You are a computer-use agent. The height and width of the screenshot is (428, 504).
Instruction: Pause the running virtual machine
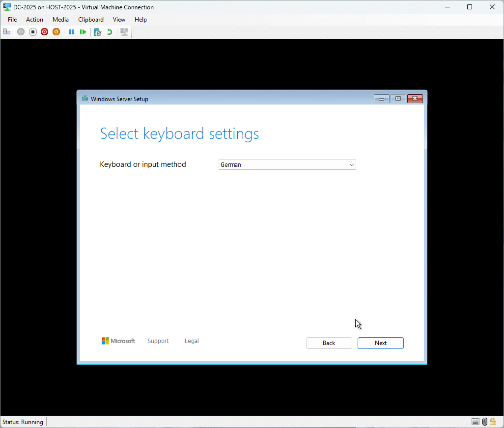point(71,32)
